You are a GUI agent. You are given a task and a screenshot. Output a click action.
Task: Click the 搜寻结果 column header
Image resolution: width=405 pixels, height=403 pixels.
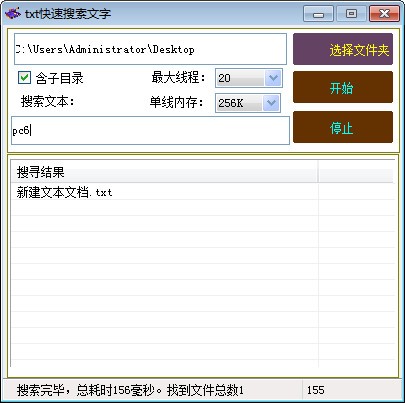pos(164,172)
